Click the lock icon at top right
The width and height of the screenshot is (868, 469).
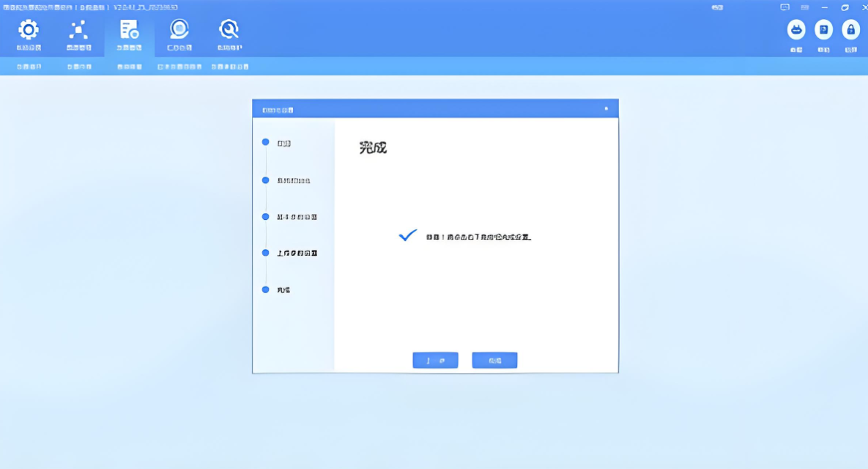(850, 30)
